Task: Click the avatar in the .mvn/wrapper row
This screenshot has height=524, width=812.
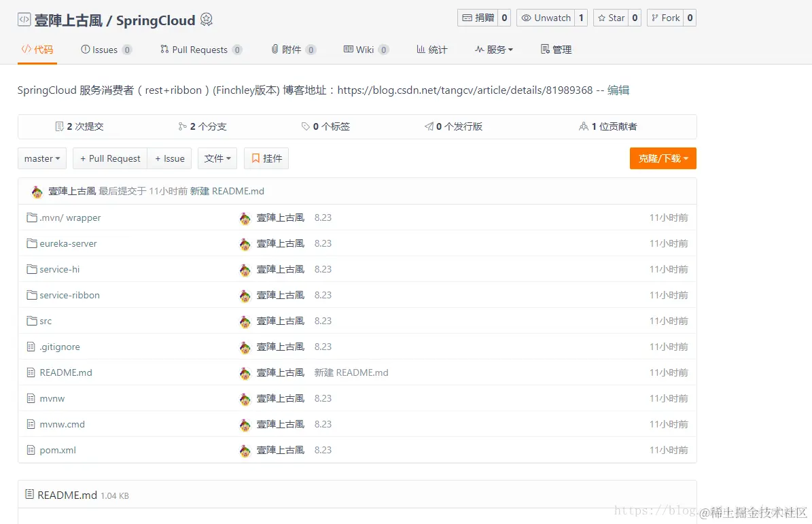Action: click(245, 219)
